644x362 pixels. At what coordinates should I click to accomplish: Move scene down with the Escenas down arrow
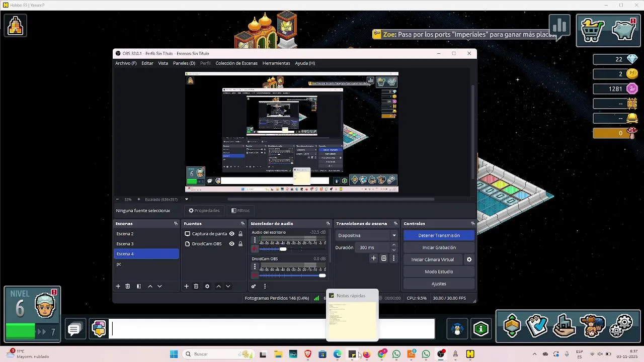coord(159,286)
